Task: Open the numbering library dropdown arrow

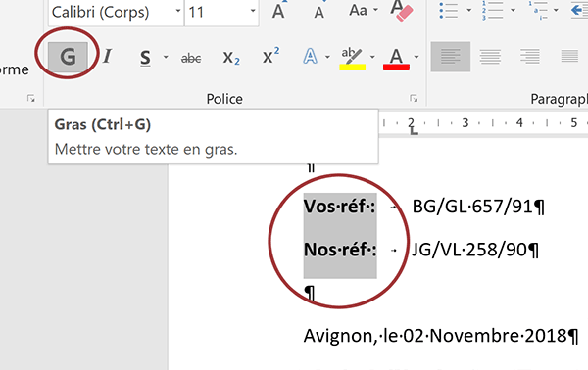Action: pyautogui.click(x=513, y=11)
